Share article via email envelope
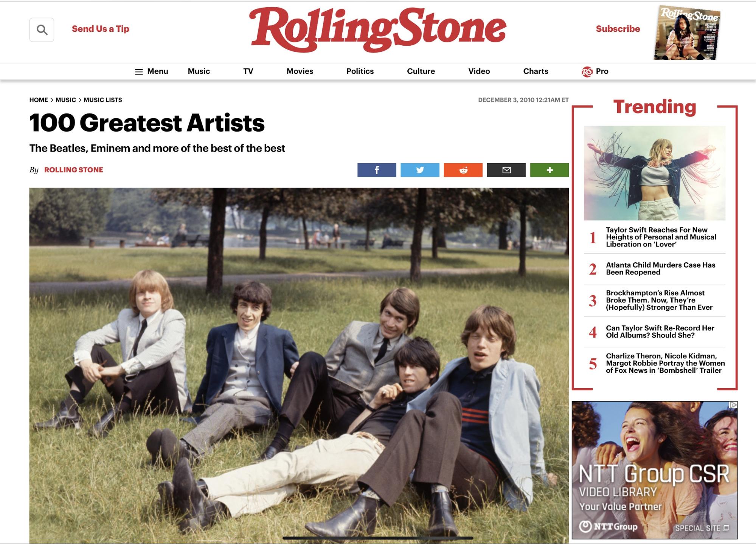This screenshot has height=544, width=756. [x=506, y=170]
